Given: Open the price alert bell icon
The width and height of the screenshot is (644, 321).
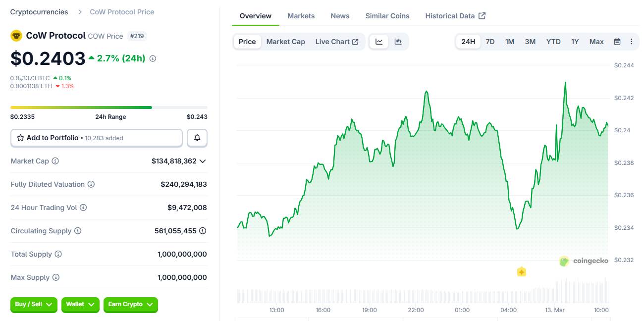Looking at the screenshot, I should tap(197, 138).
